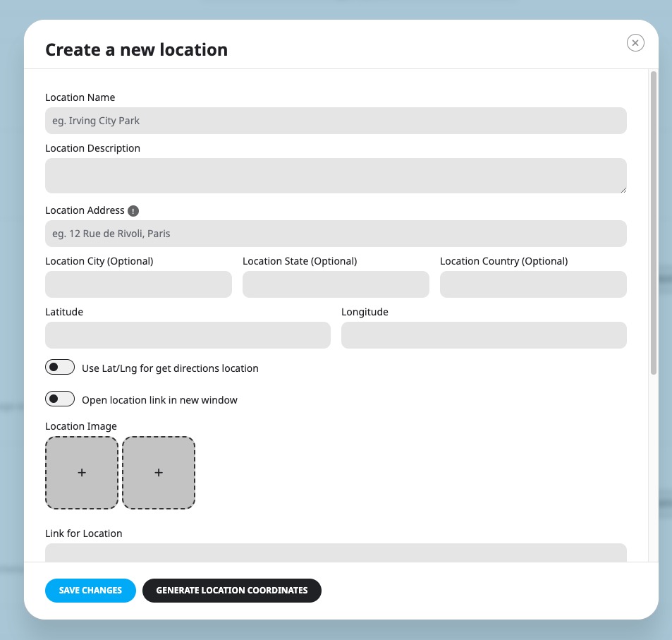The image size is (672, 640).
Task: Click the Link for Location field
Action: 336,553
